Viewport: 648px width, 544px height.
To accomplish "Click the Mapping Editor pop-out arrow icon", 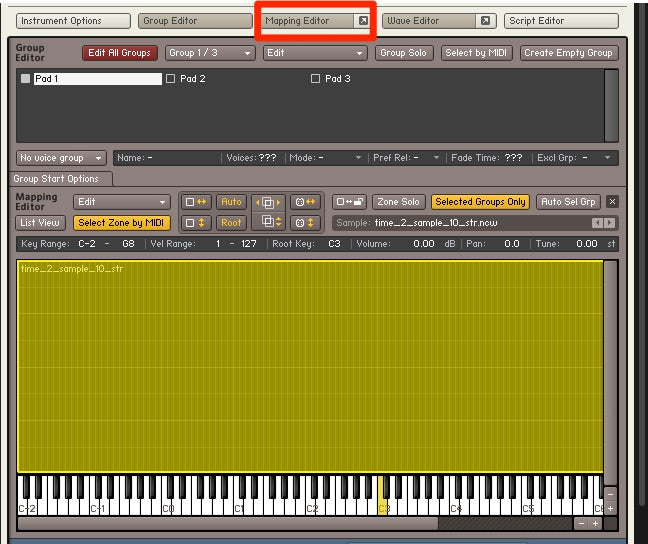I will point(363,21).
